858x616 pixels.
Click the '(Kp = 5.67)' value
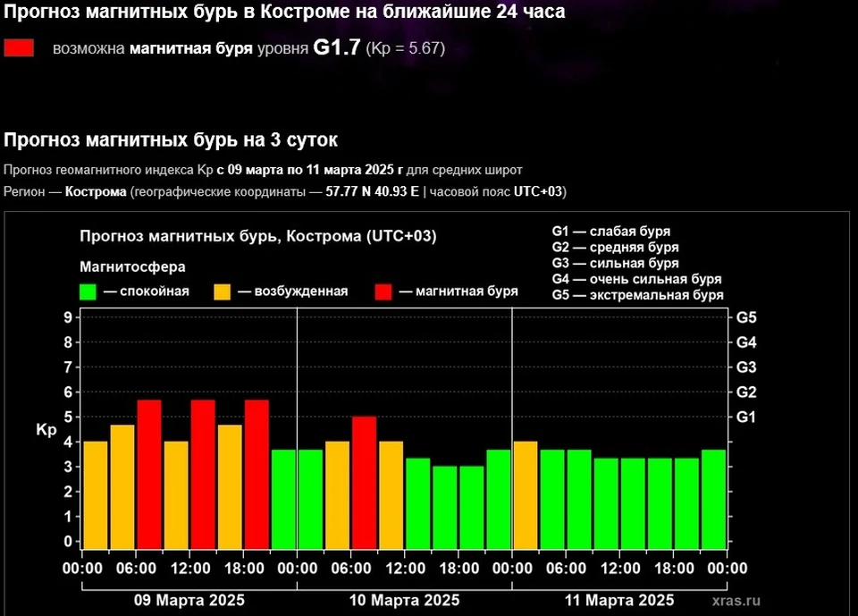(x=406, y=48)
